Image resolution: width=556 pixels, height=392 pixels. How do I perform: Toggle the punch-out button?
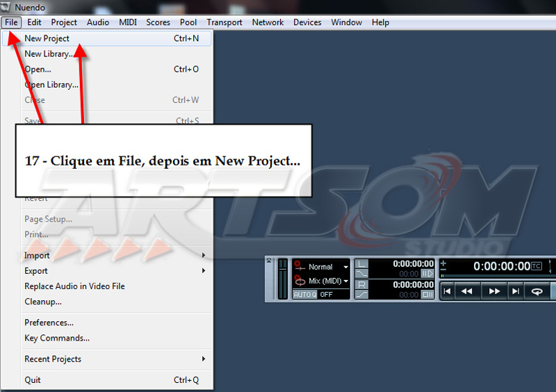(x=361, y=295)
